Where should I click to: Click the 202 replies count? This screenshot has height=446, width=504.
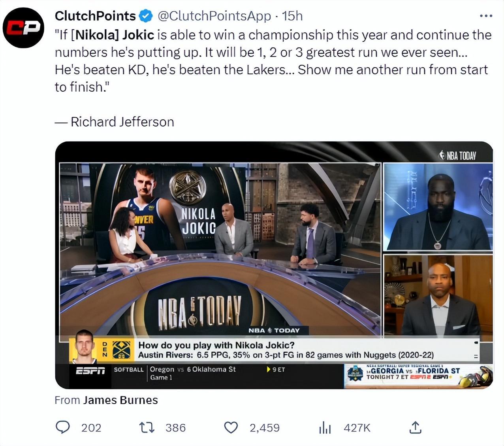pos(91,428)
